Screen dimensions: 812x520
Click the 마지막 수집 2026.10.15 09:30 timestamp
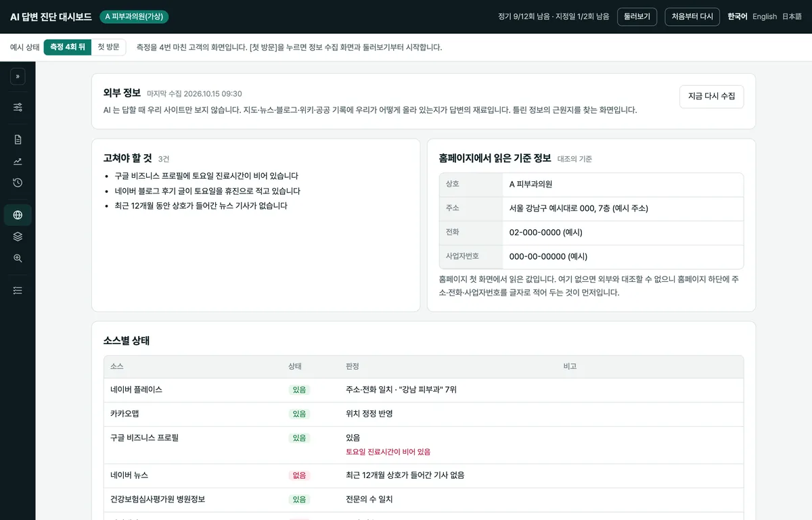click(x=194, y=94)
